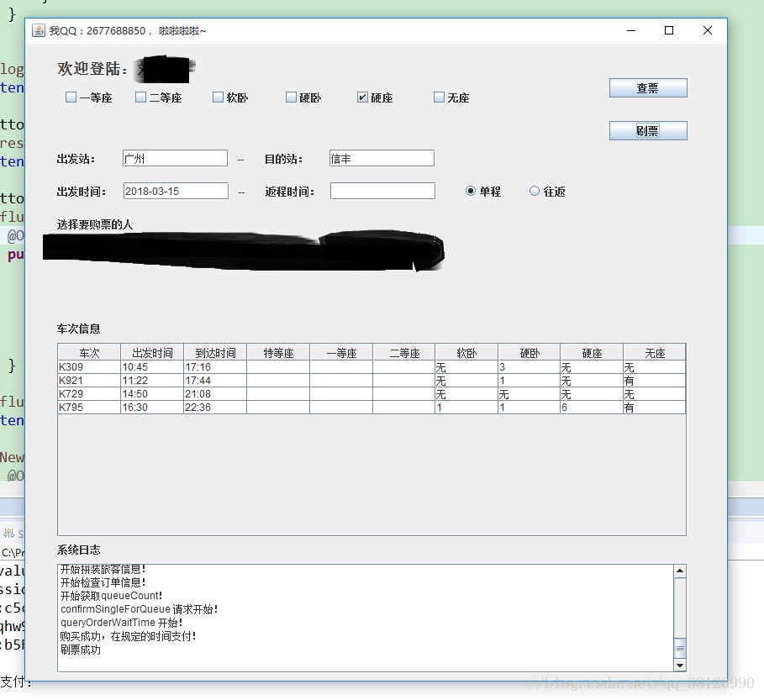Viewport: 764px width, 700px height.
Task: Click the table's 无座 column header
Action: [655, 353]
